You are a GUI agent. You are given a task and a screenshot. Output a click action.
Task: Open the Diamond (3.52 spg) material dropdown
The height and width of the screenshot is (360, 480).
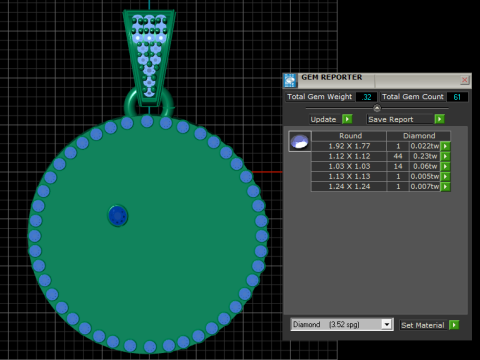341,324
